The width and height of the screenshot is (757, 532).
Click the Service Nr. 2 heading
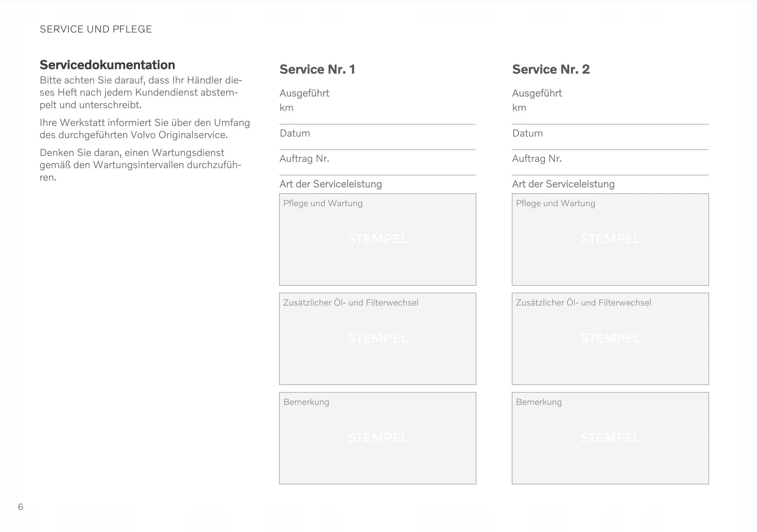(551, 70)
